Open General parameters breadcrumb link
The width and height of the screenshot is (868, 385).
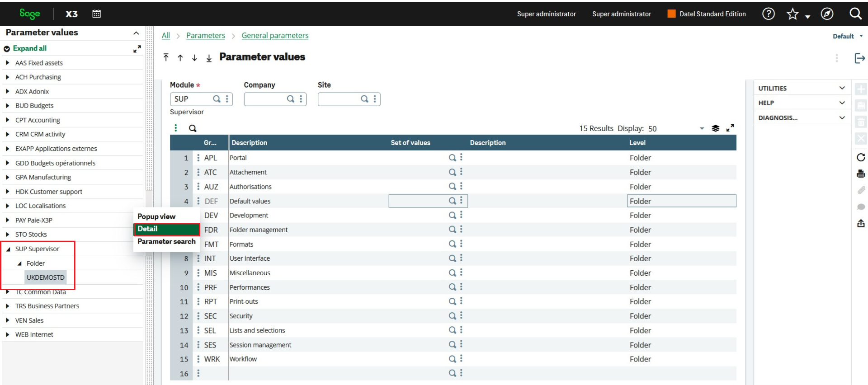(x=275, y=36)
